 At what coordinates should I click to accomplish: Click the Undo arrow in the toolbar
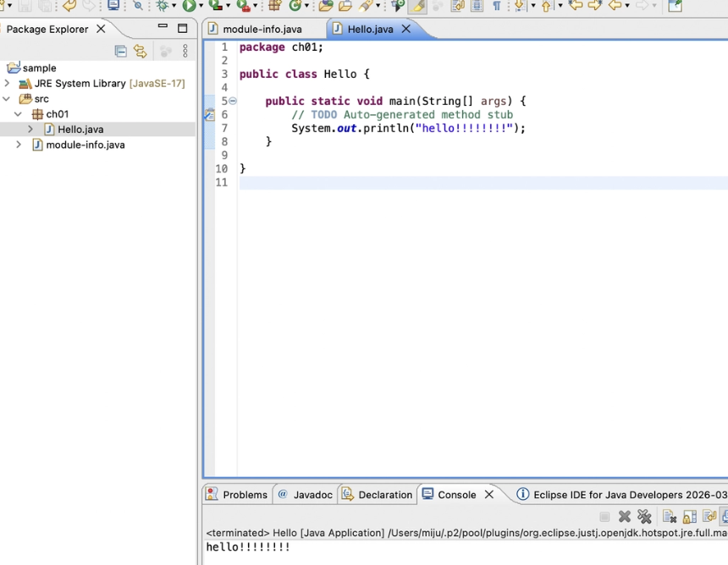click(x=69, y=6)
